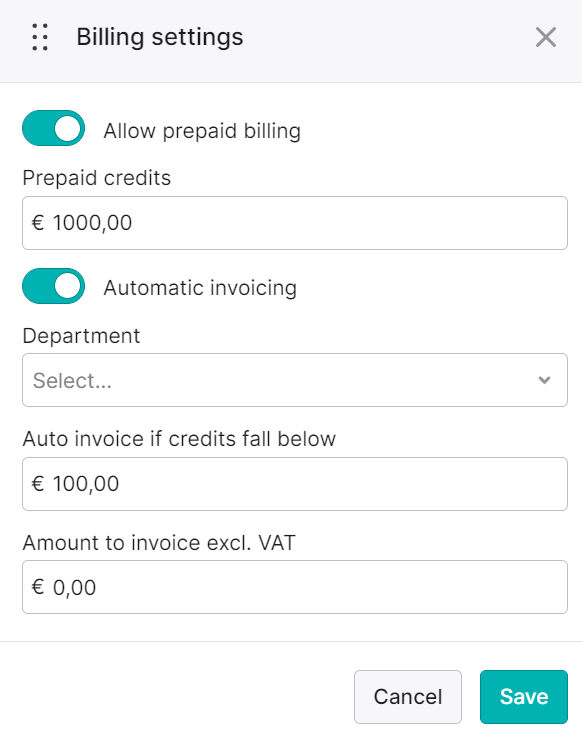Click the Cancel button
The image size is (582, 743).
click(x=408, y=697)
